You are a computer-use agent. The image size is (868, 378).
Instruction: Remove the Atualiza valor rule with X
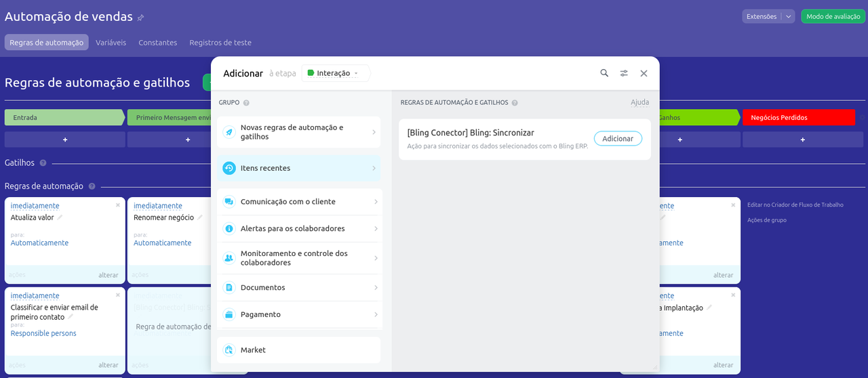(117, 205)
